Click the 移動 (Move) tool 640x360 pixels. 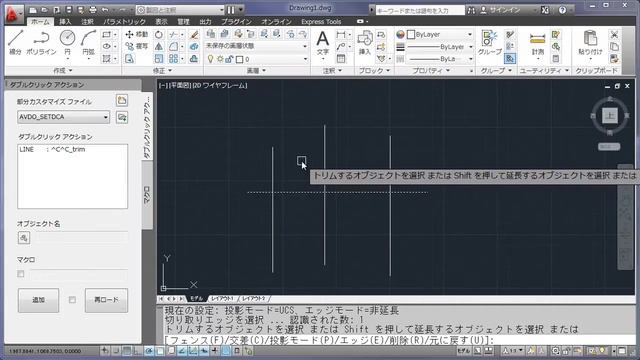pyautogui.click(x=137, y=34)
